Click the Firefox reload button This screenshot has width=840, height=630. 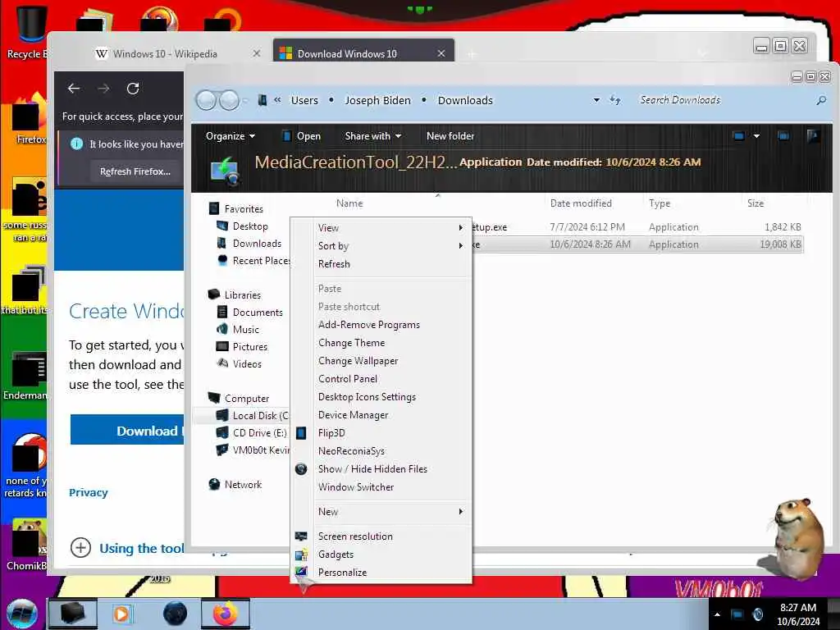click(x=133, y=89)
